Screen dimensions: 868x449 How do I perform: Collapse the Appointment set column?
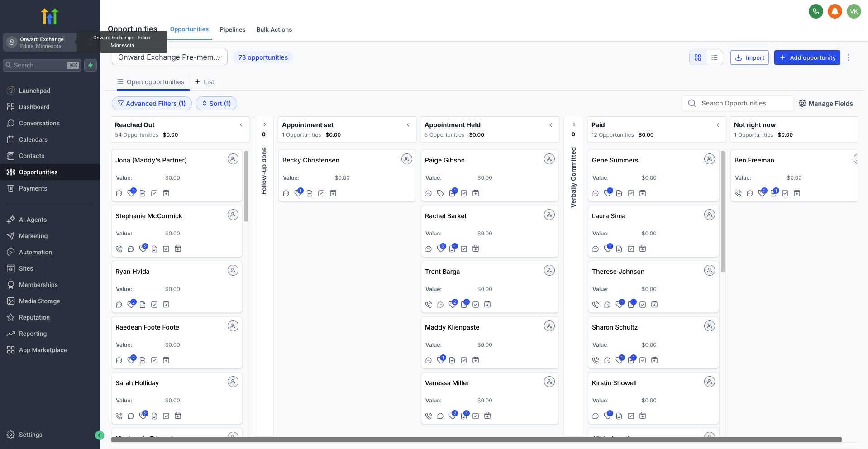408,125
